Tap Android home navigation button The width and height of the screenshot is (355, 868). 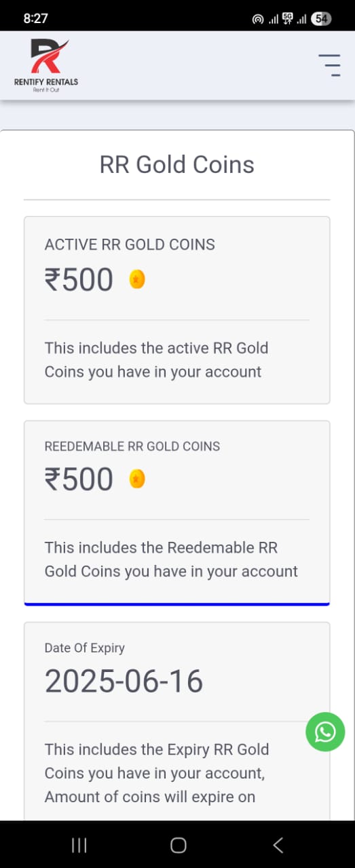[x=178, y=844]
